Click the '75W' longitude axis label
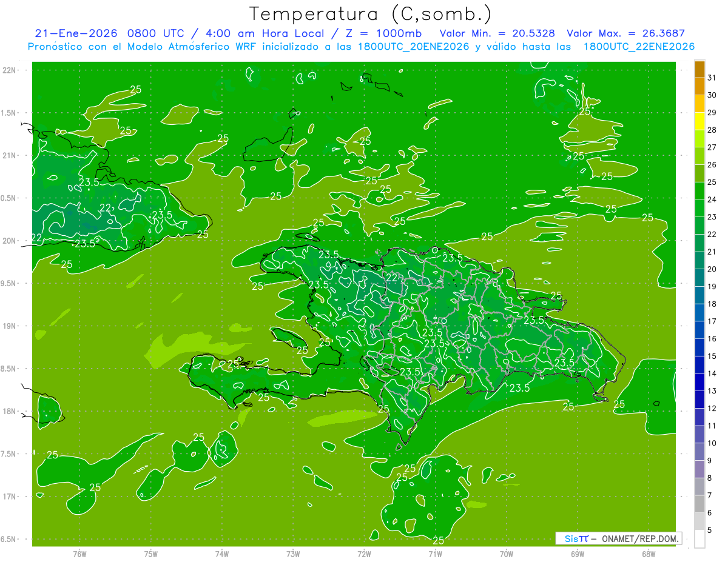This screenshot has height=562, width=728. pyautogui.click(x=151, y=554)
